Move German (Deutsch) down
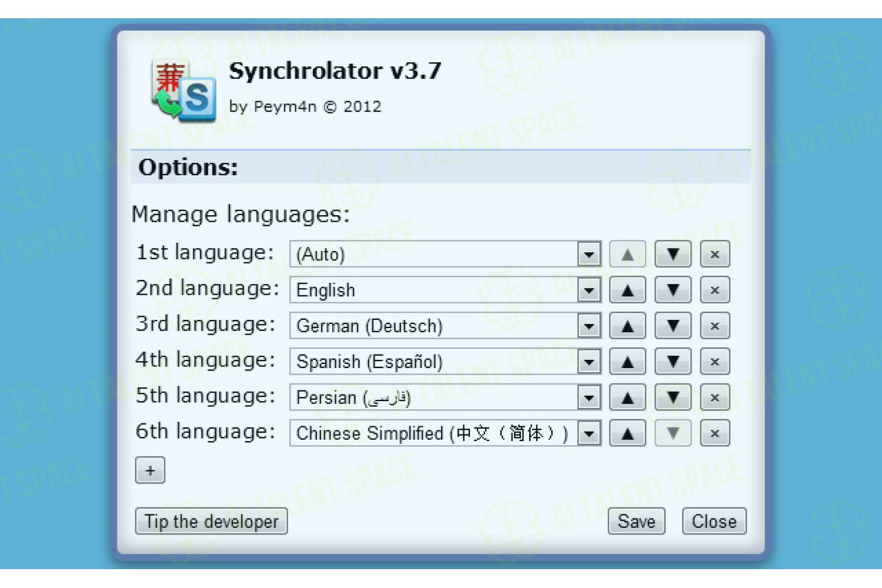The height and width of the screenshot is (588, 882). click(x=673, y=326)
